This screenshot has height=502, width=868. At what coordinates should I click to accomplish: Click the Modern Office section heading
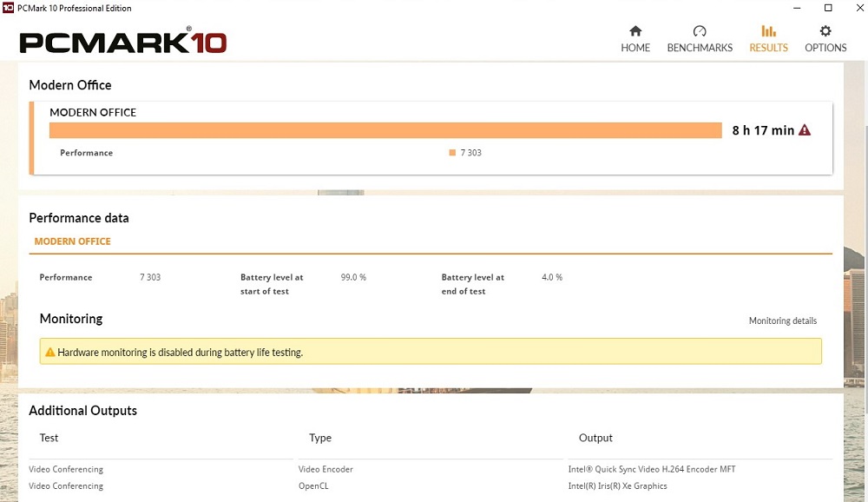coord(70,85)
